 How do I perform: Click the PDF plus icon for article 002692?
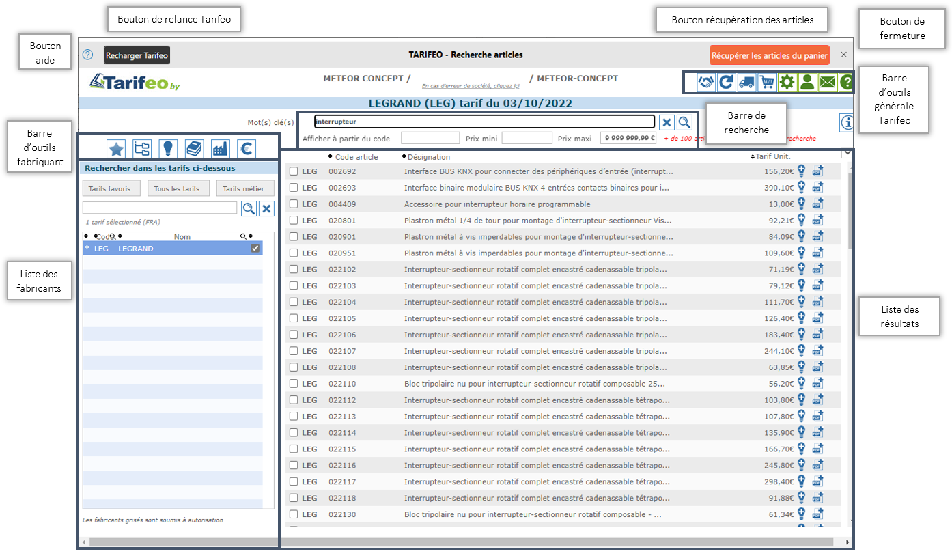click(817, 171)
